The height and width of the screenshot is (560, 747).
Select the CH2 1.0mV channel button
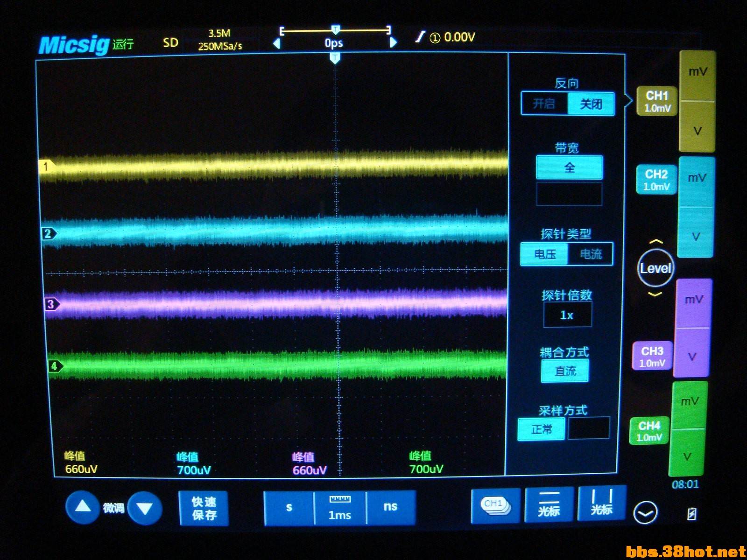pyautogui.click(x=656, y=180)
